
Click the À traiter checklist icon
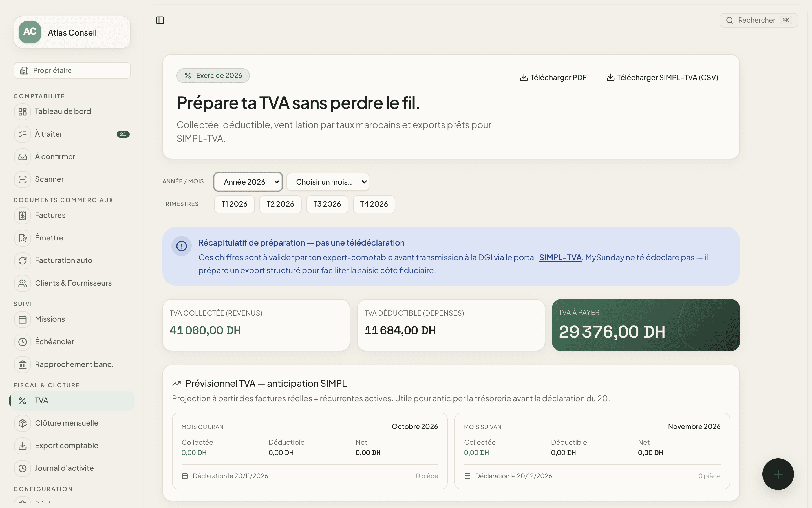click(x=23, y=134)
